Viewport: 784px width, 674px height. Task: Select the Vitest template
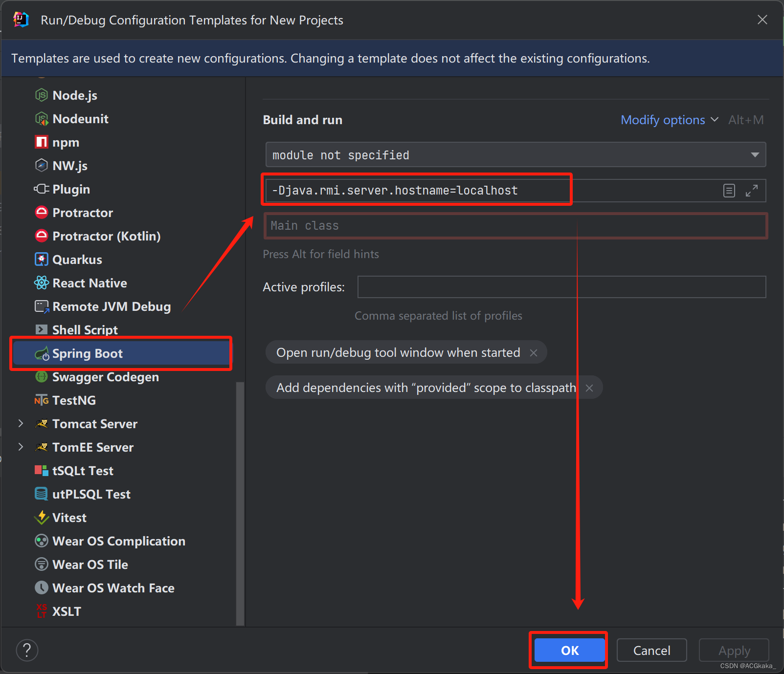pyautogui.click(x=121, y=518)
